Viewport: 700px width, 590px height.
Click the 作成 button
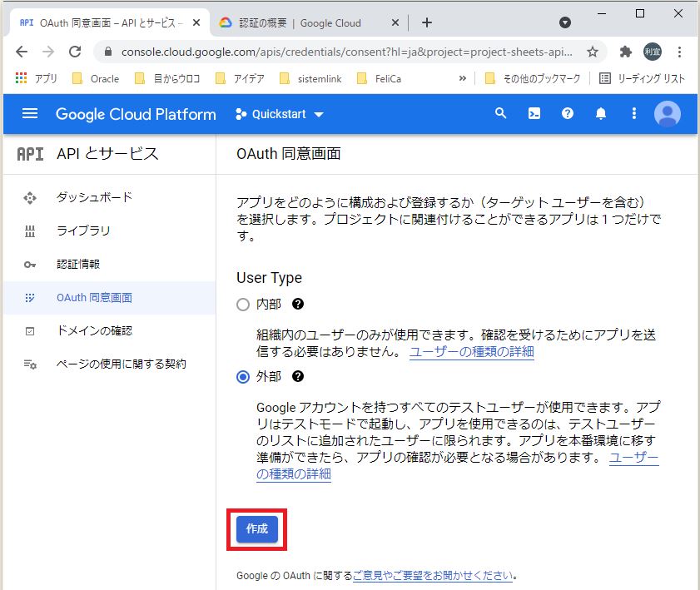click(256, 529)
